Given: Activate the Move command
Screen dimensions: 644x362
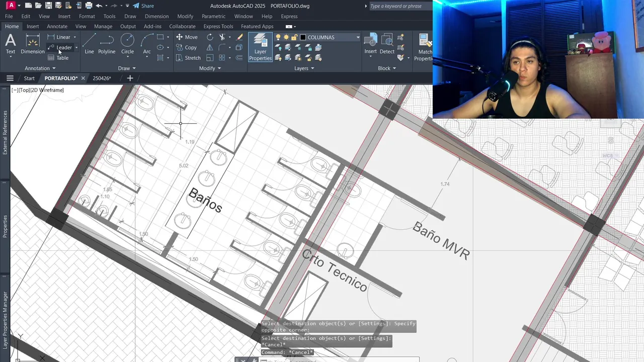Looking at the screenshot, I should (187, 37).
